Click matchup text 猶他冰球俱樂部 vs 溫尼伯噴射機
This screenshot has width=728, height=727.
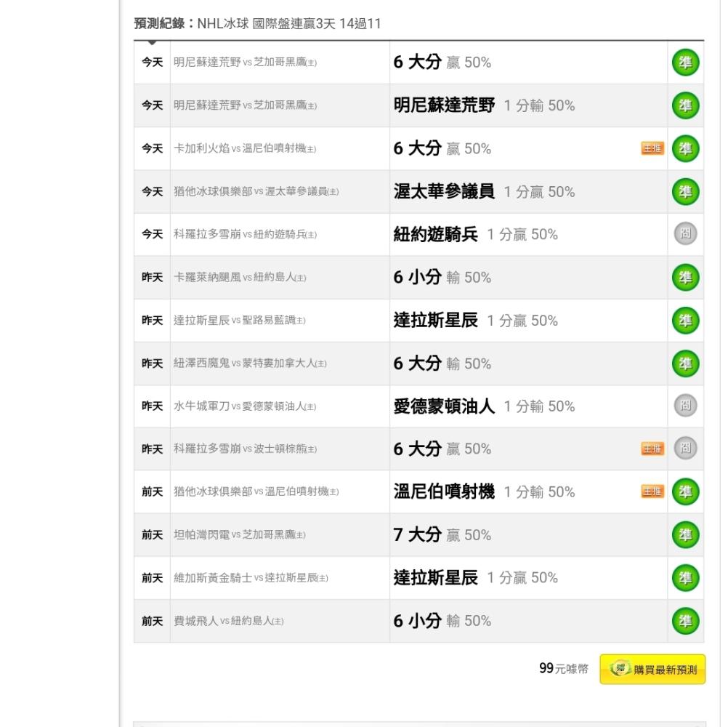256,491
